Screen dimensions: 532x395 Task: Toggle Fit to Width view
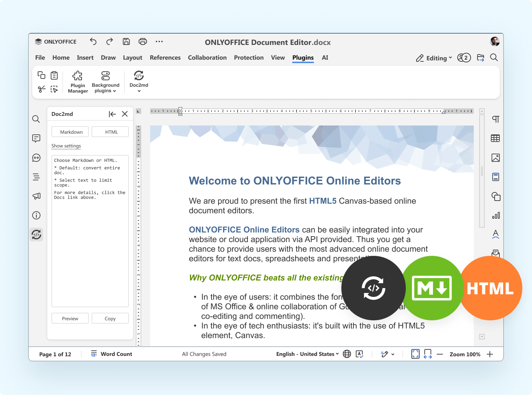pyautogui.click(x=428, y=354)
